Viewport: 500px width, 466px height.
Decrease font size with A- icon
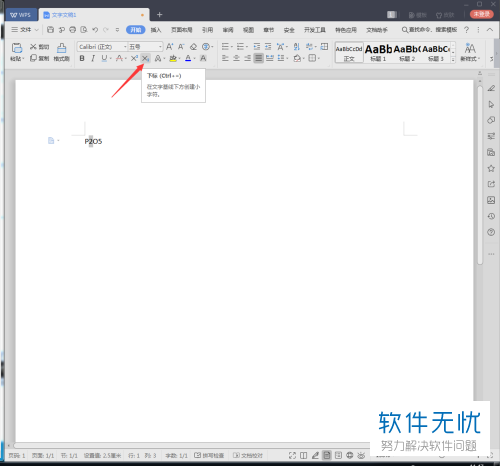181,47
